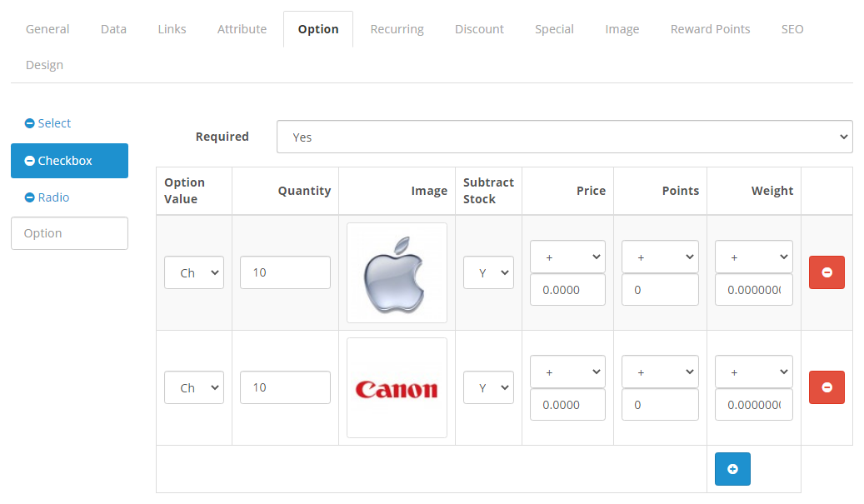This screenshot has width=864, height=504.
Task: Open Option Value dropdown in the Canon row
Action: [194, 387]
